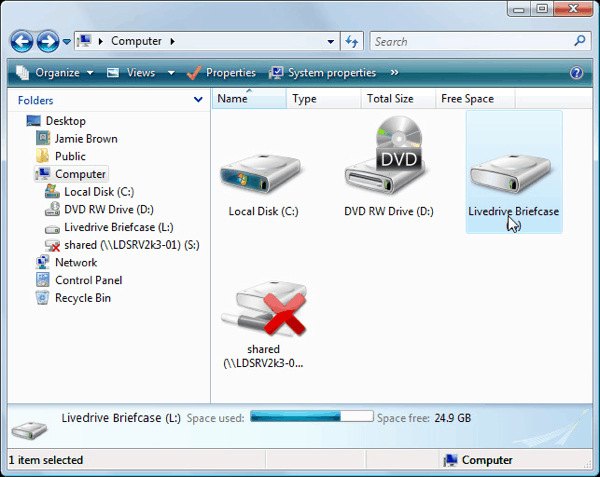Collapse the Folders pane chevron

(198, 100)
